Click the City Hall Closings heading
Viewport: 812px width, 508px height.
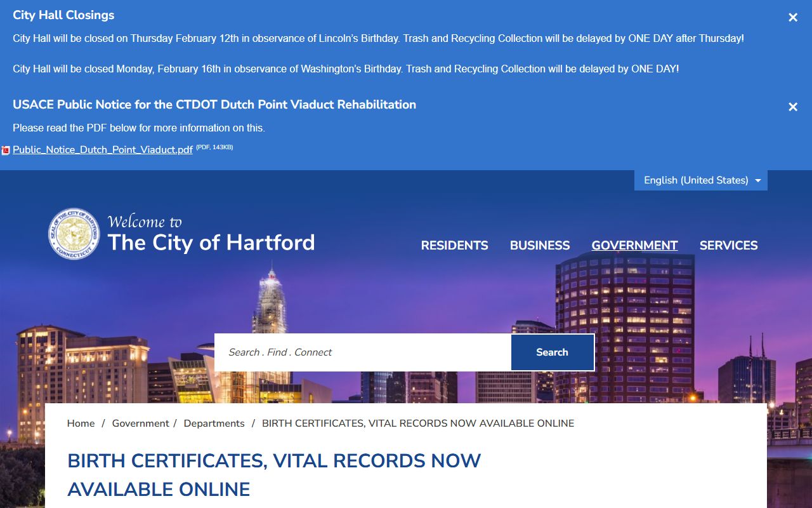63,15
